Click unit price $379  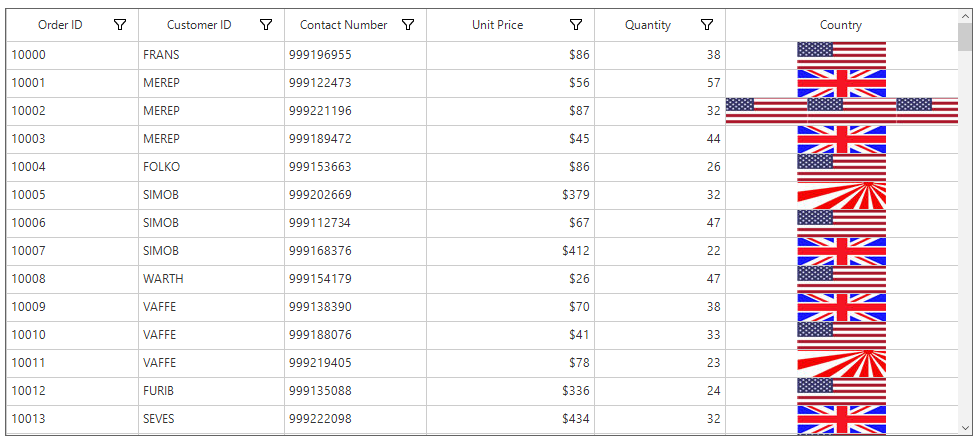pos(510,195)
